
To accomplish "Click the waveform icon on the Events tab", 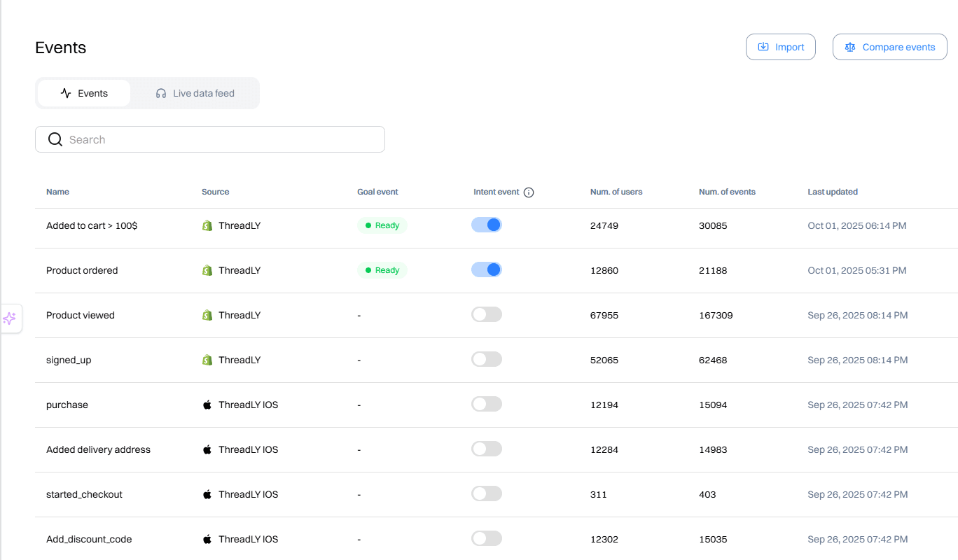I will [65, 92].
